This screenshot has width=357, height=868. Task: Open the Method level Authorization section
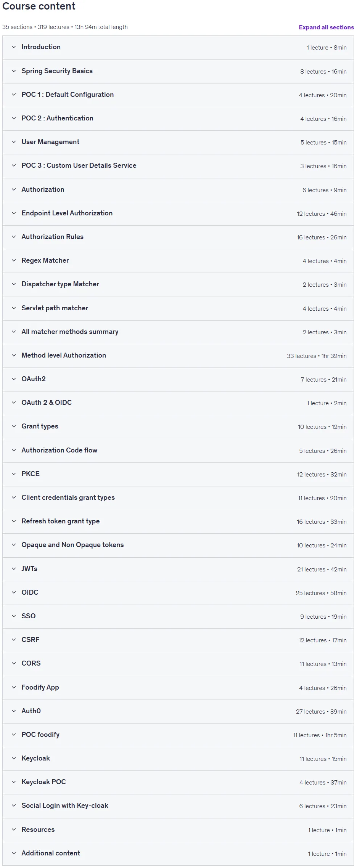point(178,356)
